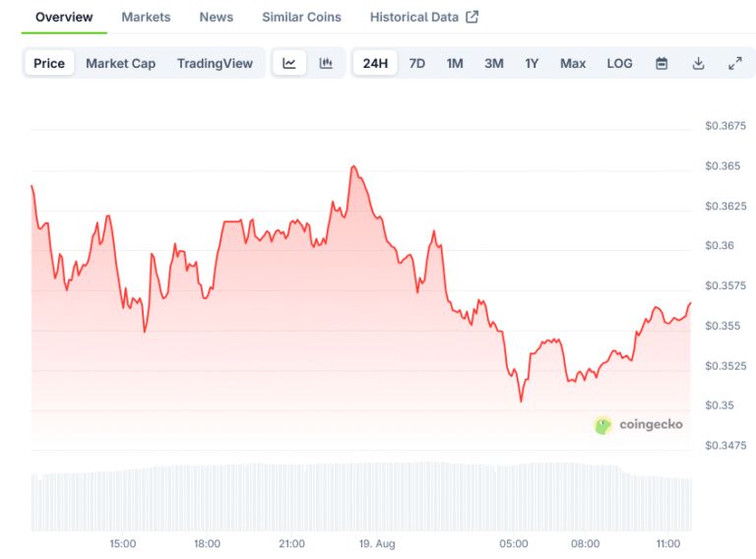Viewport: 756px width, 559px height.
Task: Set time range to 1M
Action: (455, 63)
